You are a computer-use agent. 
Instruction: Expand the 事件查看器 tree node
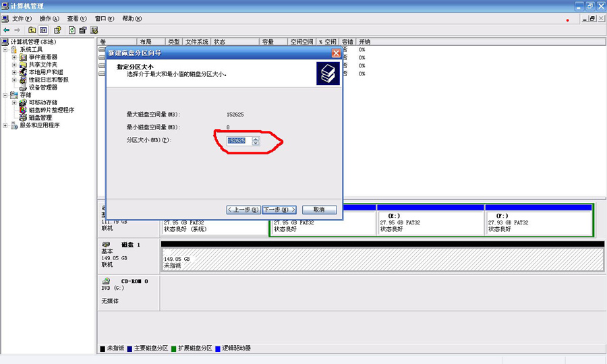tap(14, 57)
